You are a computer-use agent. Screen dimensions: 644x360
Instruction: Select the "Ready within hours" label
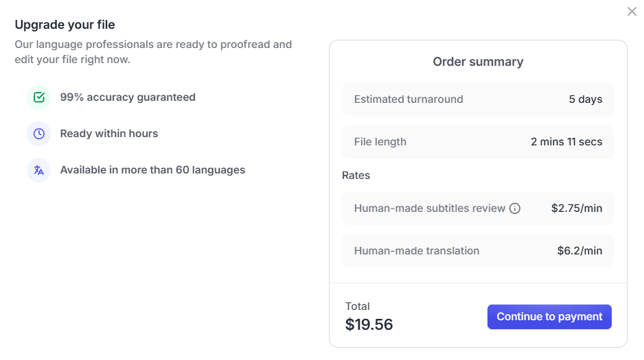(x=109, y=134)
